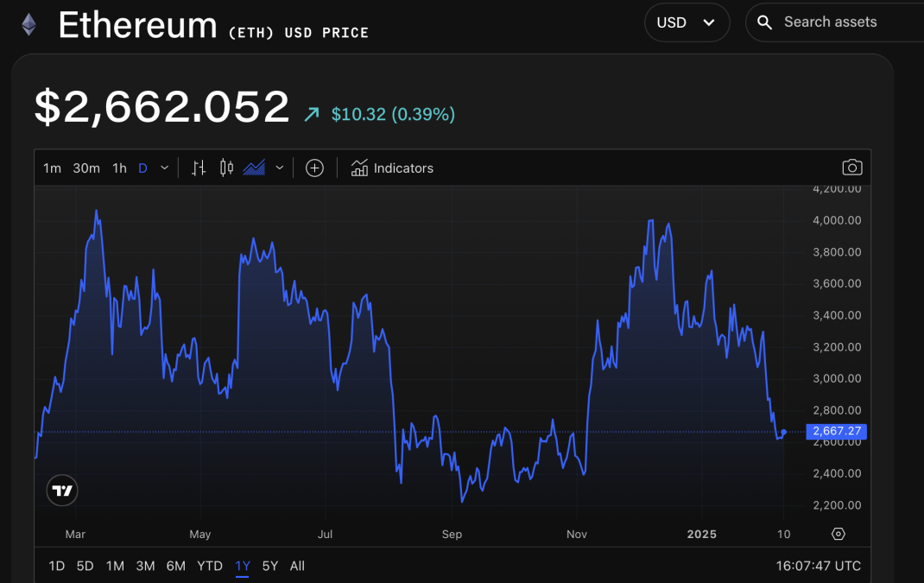This screenshot has width=924, height=583.
Task: Expand the time interval dropdown arrow
Action: click(165, 168)
